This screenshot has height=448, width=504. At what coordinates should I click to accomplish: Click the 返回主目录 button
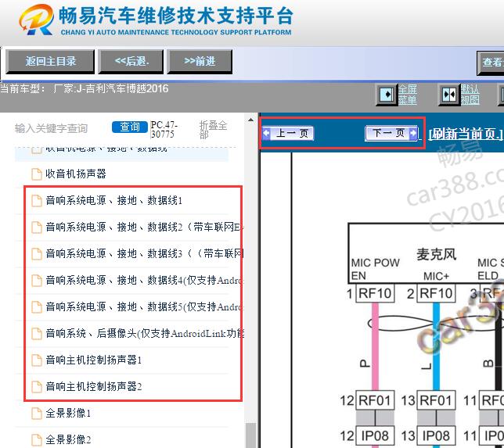click(x=50, y=61)
